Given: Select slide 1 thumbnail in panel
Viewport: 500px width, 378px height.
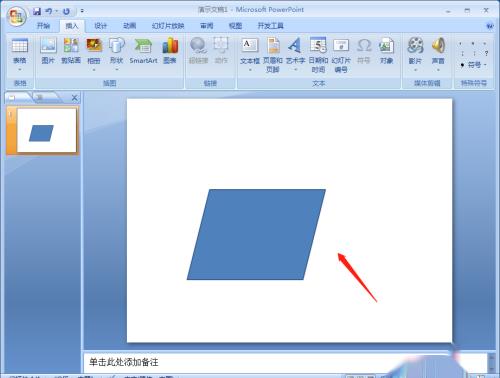Looking at the screenshot, I should (46, 131).
